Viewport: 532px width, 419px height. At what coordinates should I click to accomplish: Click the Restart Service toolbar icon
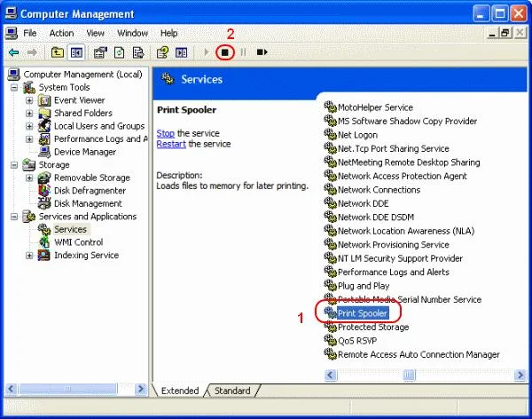pos(262,52)
